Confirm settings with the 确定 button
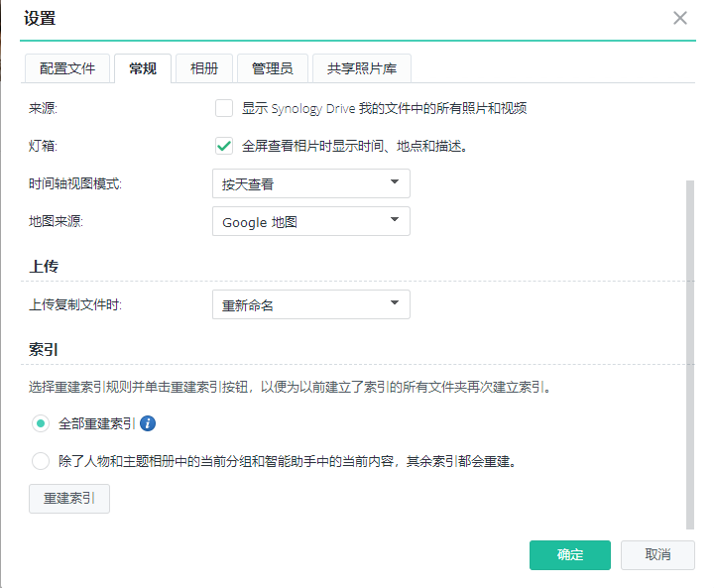The image size is (714, 588). [x=569, y=555]
